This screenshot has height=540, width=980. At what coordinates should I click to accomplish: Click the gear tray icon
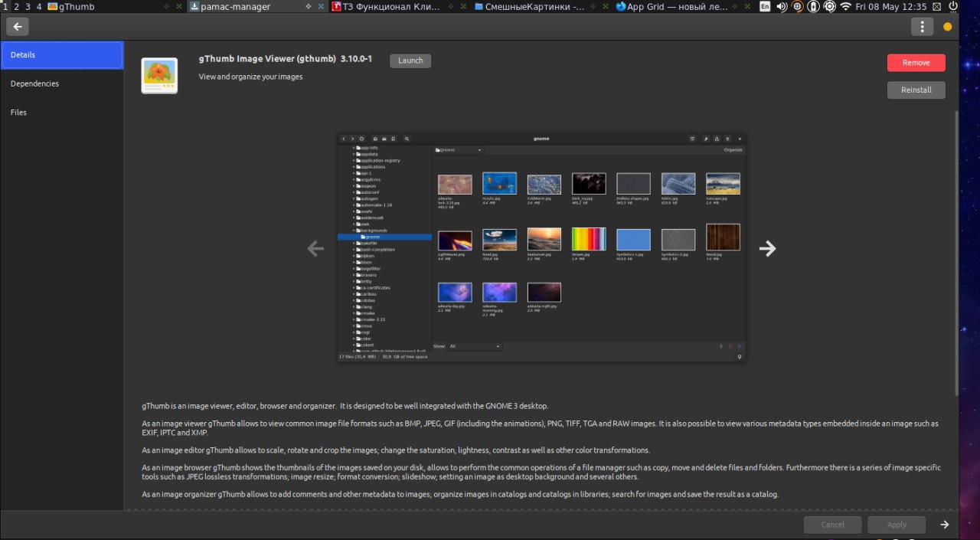click(x=829, y=6)
